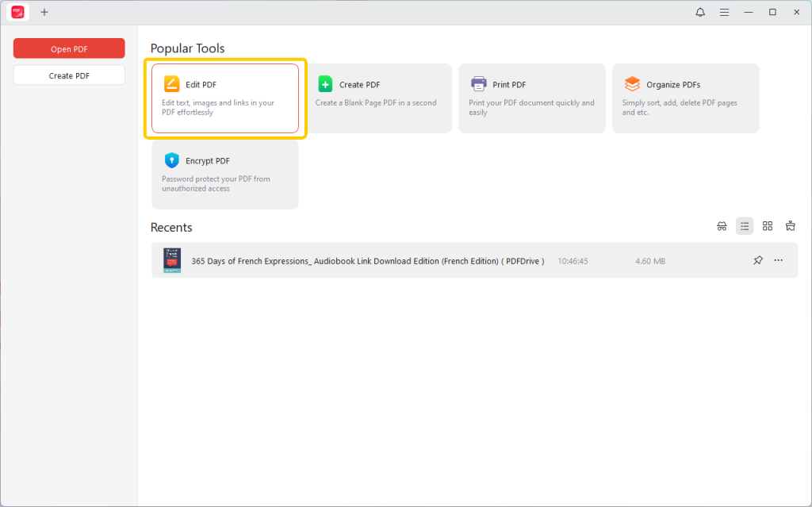The height and width of the screenshot is (507, 812).
Task: Select the Encrypt PDF tool card
Action: coord(225,175)
